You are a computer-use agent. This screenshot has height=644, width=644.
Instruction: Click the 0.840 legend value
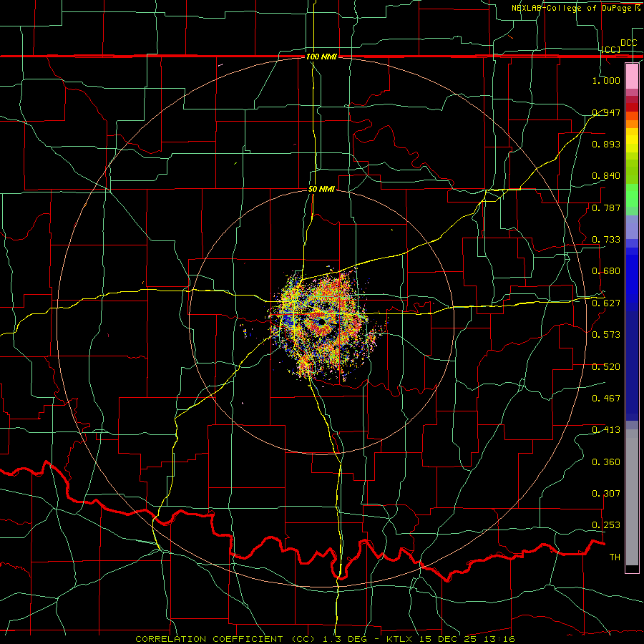pos(606,176)
